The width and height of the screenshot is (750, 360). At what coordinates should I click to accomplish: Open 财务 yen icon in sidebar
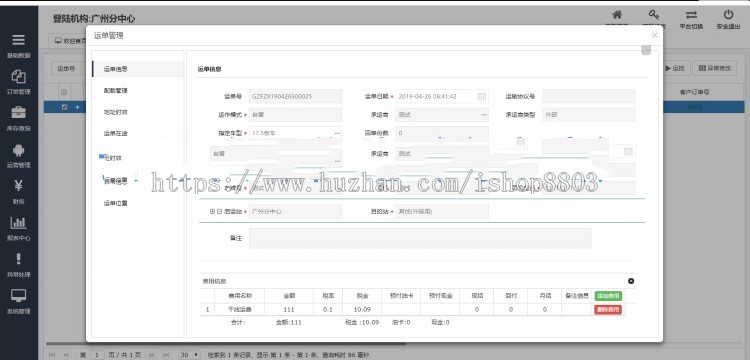click(x=18, y=186)
